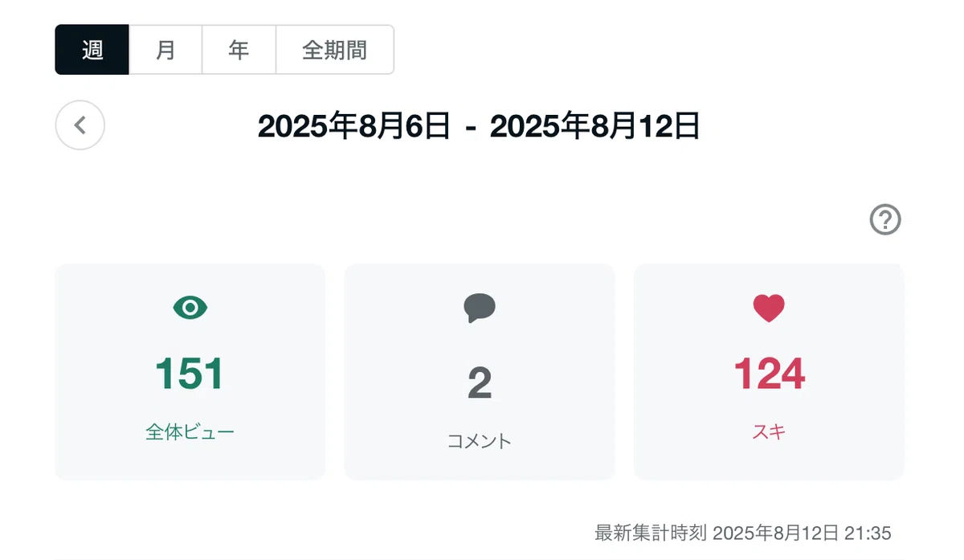
Task: Click the gray comment bubble icon
Action: (x=480, y=308)
